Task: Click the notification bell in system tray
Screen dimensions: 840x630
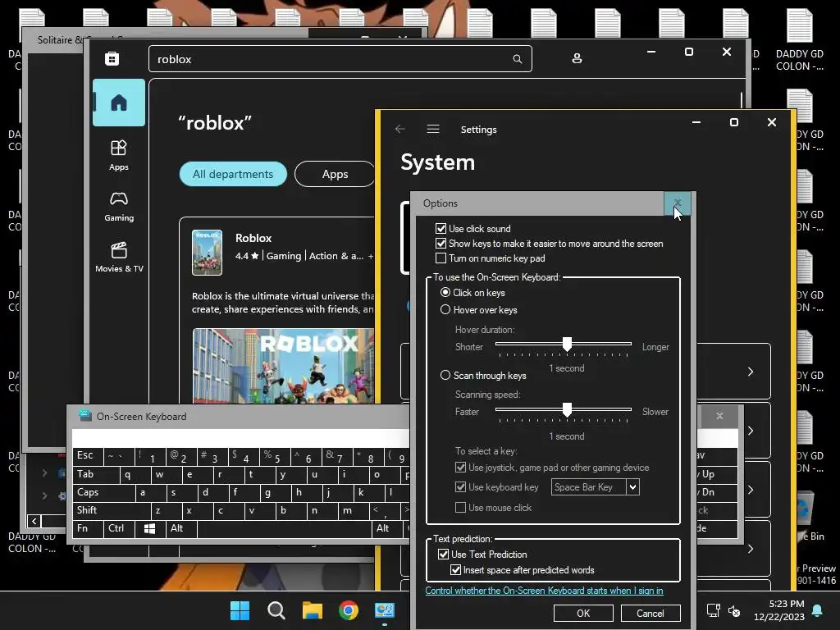Action: pos(818,610)
